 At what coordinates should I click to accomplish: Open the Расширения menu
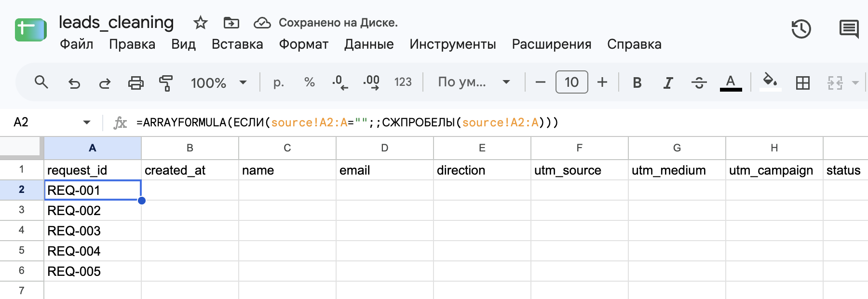click(552, 44)
